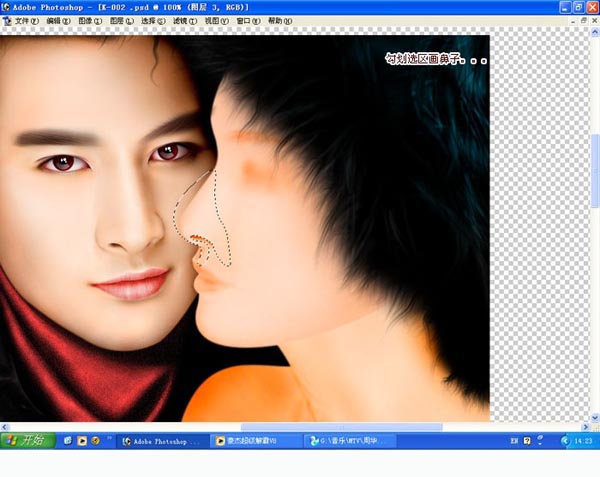600x477 pixels.
Task: Restore the document window from menu bar
Action: (x=584, y=21)
